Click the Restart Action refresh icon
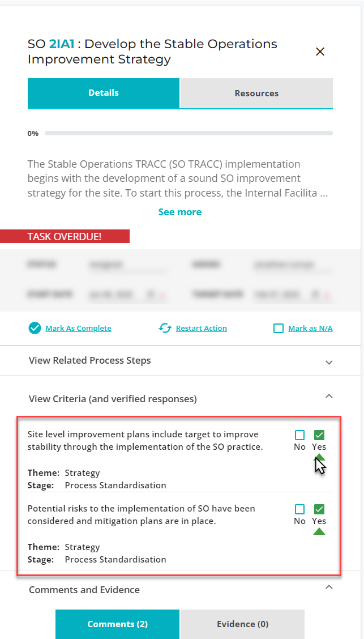This screenshot has height=639, width=364. tap(165, 328)
